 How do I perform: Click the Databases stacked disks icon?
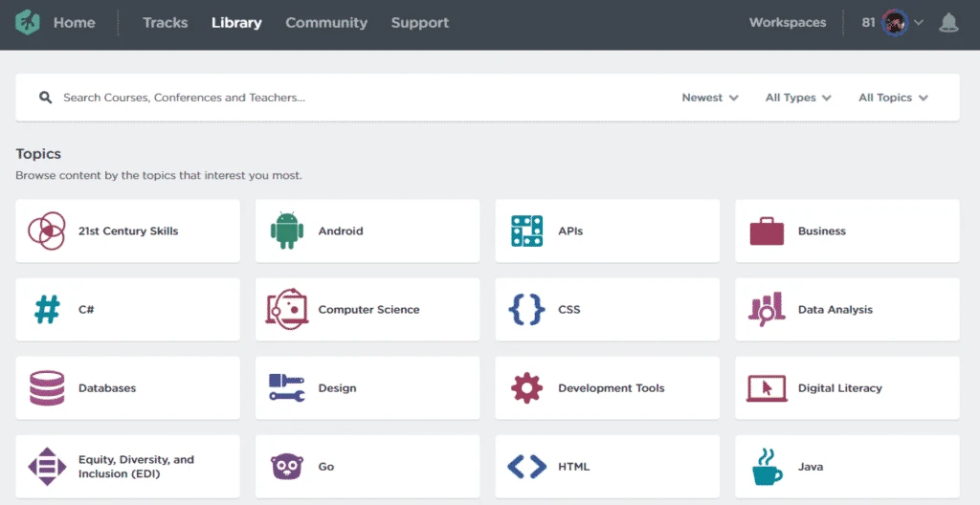[47, 388]
